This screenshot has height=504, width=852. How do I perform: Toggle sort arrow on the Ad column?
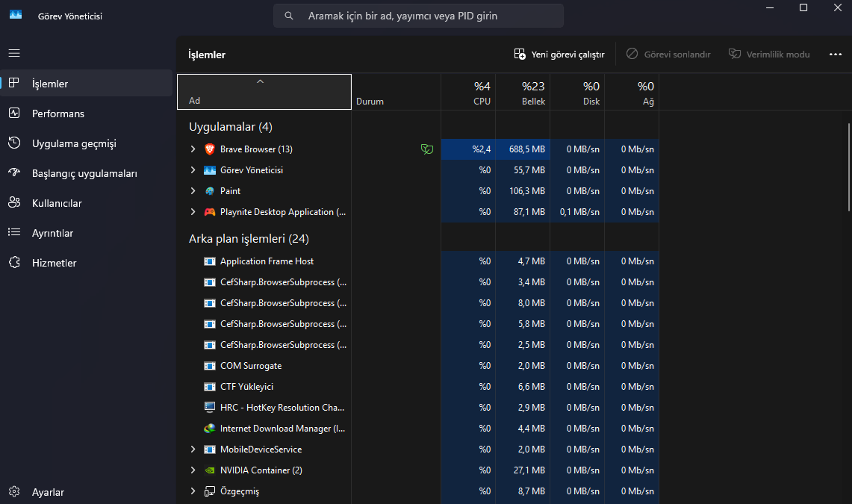[261, 81]
